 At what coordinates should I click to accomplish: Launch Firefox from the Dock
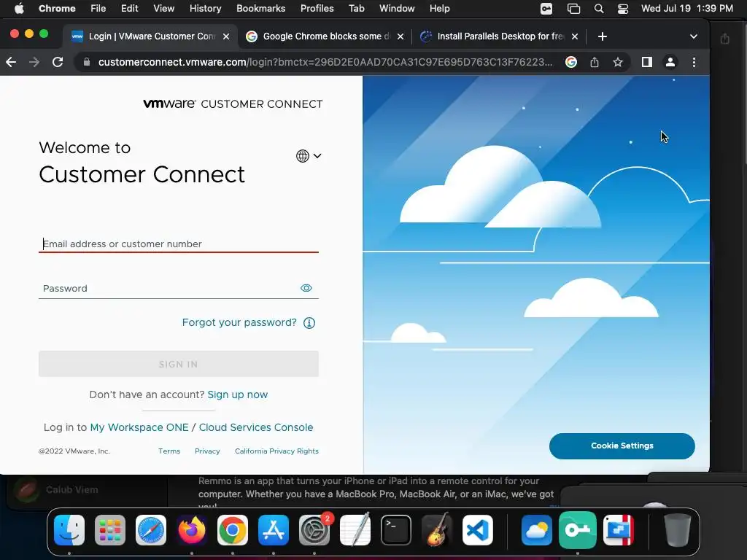(x=192, y=530)
